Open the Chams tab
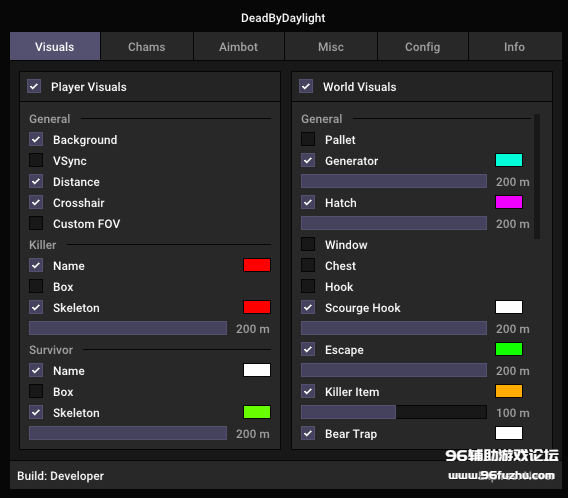Viewport: 568px width, 498px height. [147, 46]
